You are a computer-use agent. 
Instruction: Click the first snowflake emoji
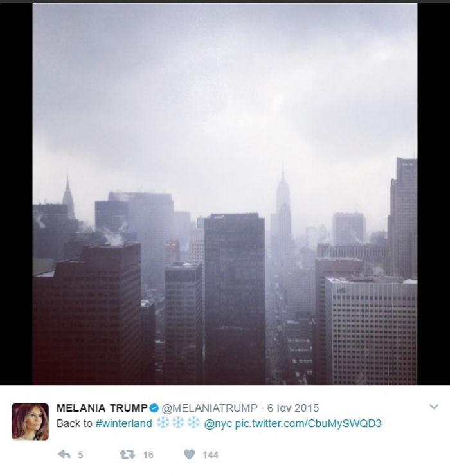click(x=163, y=423)
